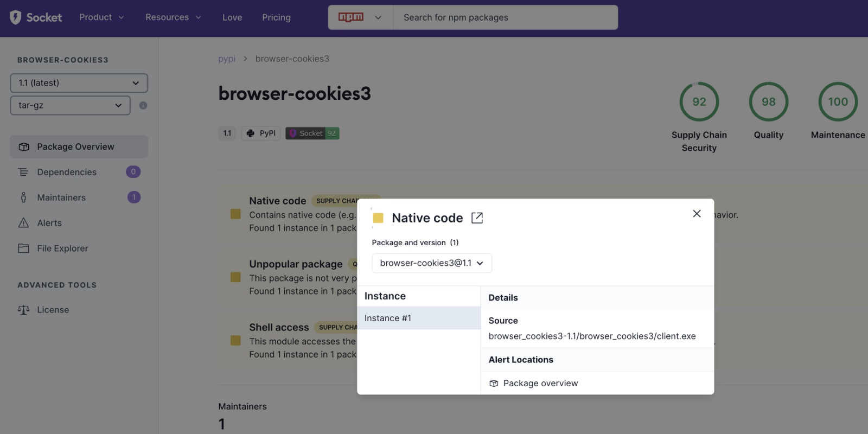Focus the Search for npm packages field
The height and width of the screenshot is (434, 868).
pyautogui.click(x=505, y=17)
